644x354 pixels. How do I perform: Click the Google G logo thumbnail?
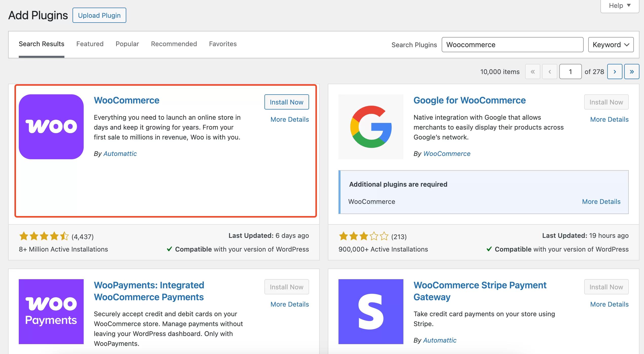tap(371, 127)
